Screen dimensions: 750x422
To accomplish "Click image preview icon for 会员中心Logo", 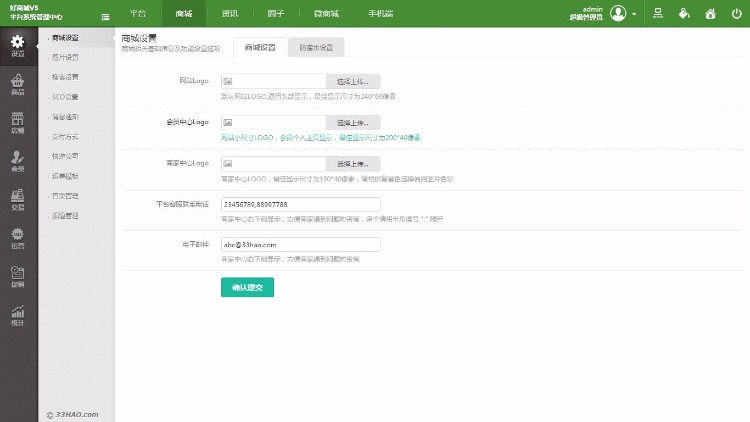I will click(228, 122).
